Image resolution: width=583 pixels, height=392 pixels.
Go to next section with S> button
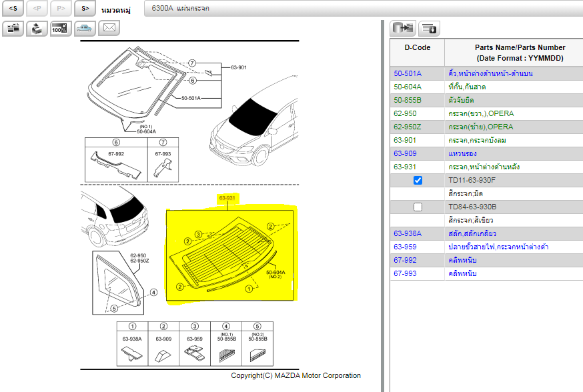coord(85,8)
